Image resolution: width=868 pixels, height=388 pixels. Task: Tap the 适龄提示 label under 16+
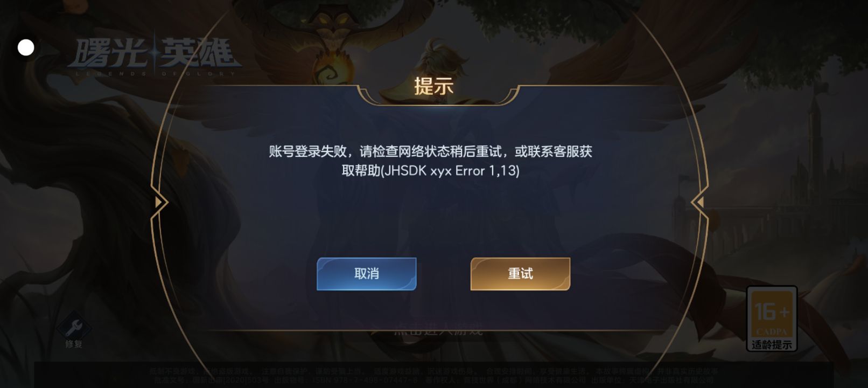[772, 344]
